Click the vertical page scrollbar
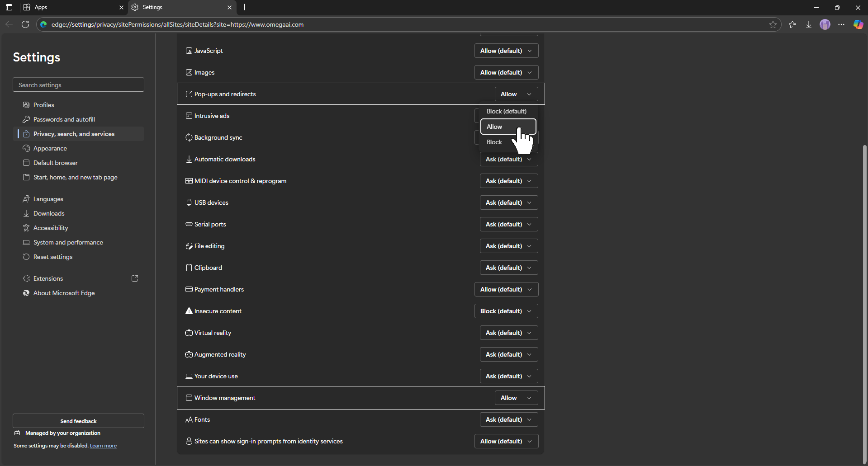The height and width of the screenshot is (466, 868). click(864, 298)
